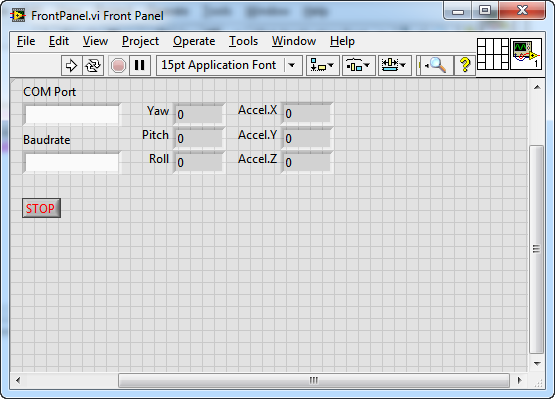This screenshot has height=399, width=555.
Task: Click the Accel.Y indicator value
Action: pyautogui.click(x=307, y=138)
